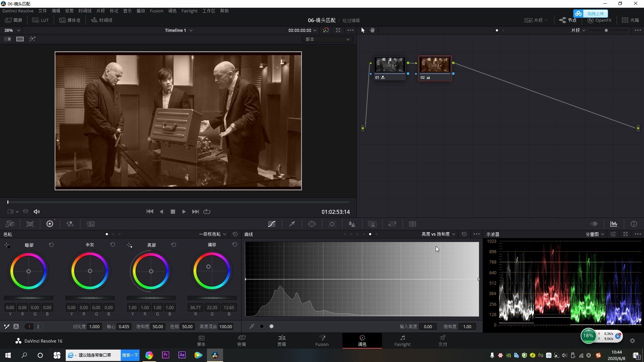The height and width of the screenshot is (362, 644).
Task: Open the primaries wheels mode dropdown
Action: pyautogui.click(x=213, y=234)
